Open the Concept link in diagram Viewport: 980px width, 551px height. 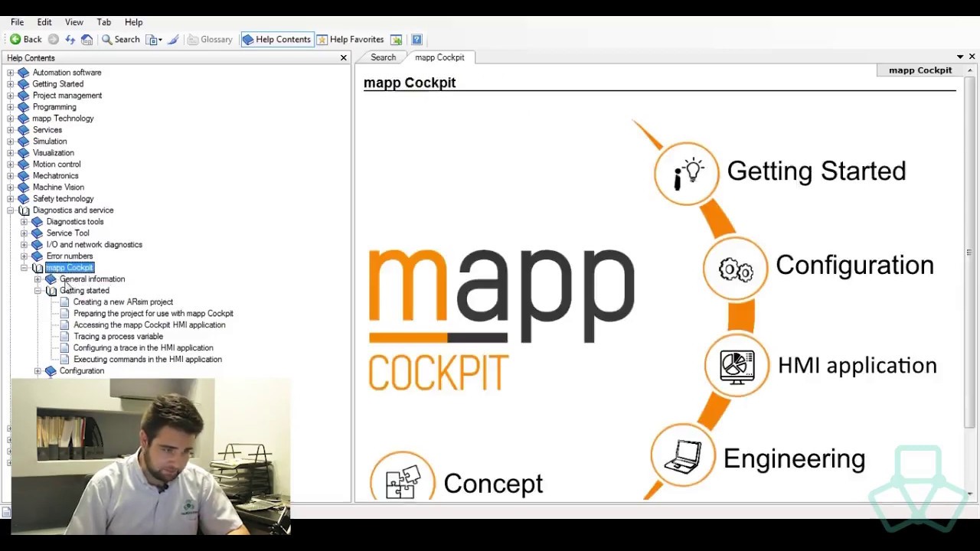tap(493, 484)
